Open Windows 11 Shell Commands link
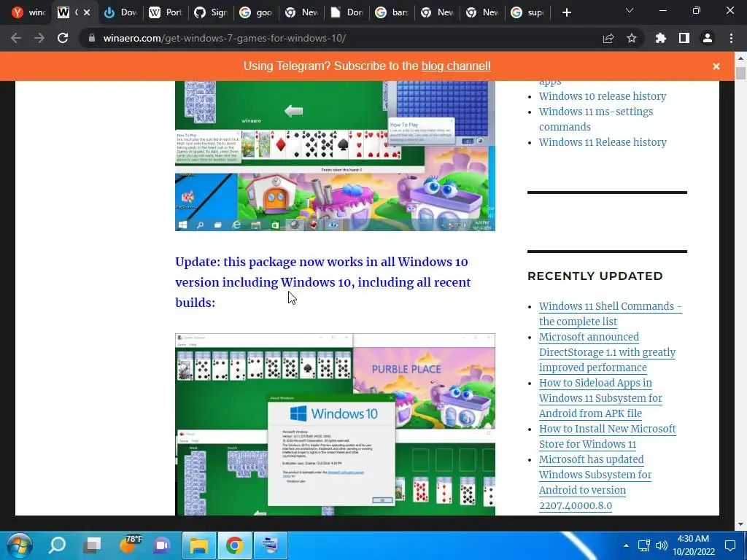This screenshot has height=560, width=747. [x=610, y=314]
